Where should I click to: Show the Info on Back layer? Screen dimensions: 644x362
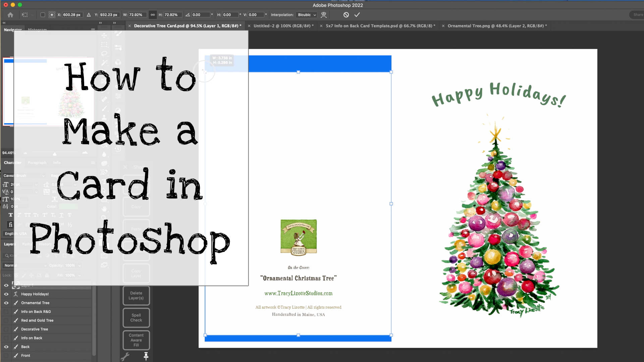[6, 338]
